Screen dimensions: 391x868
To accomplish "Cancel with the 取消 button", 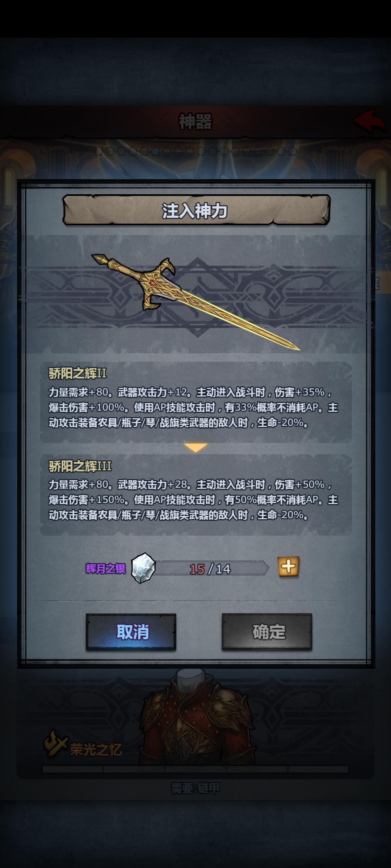I will point(131,632).
